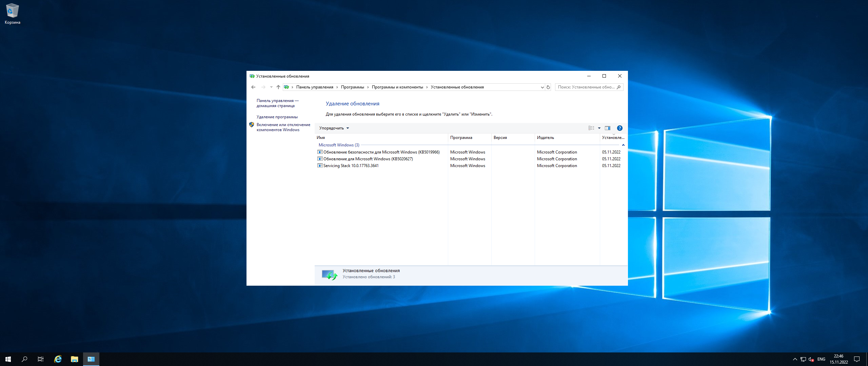This screenshot has height=366, width=868.
Task: Toggle the preview pane icon
Action: coord(608,128)
